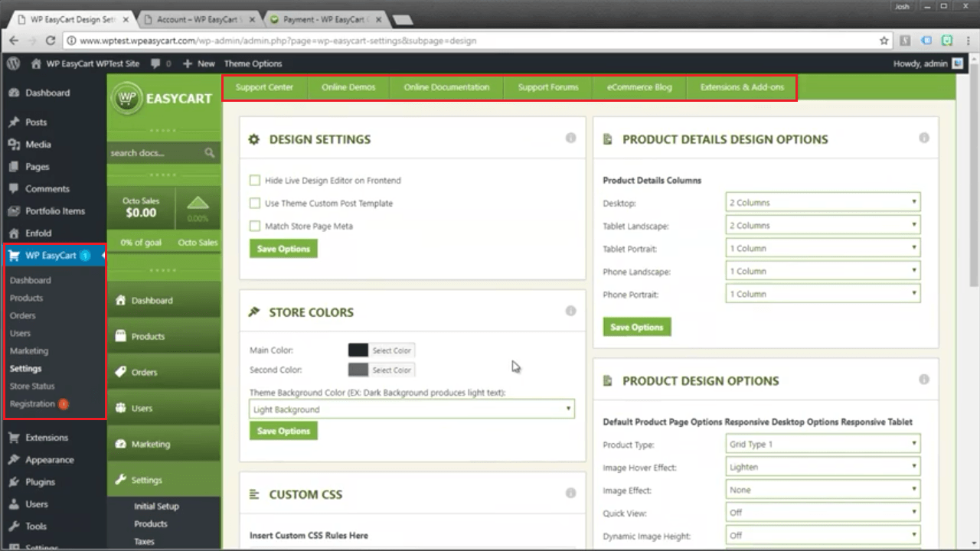Go back with browser back arrow

pyautogui.click(x=14, y=41)
